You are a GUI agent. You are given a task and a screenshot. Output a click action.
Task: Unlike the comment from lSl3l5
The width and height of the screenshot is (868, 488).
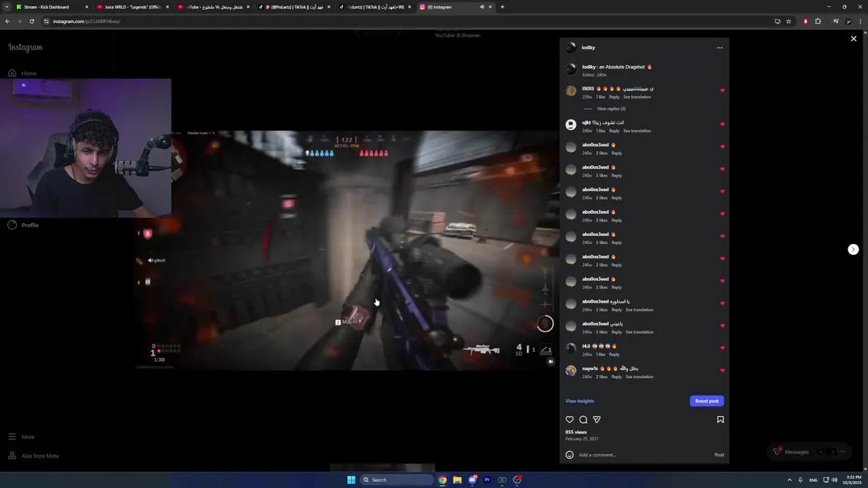click(x=722, y=91)
